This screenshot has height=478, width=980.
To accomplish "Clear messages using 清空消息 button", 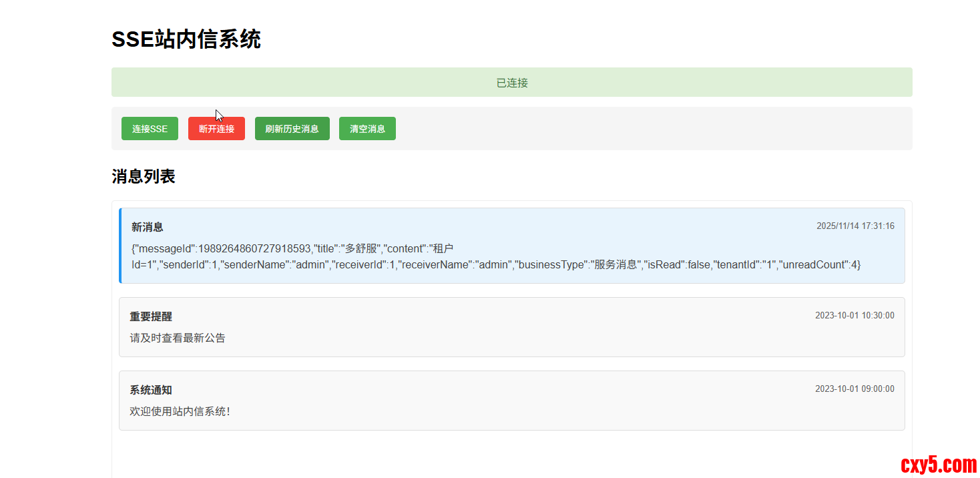I will [x=367, y=129].
